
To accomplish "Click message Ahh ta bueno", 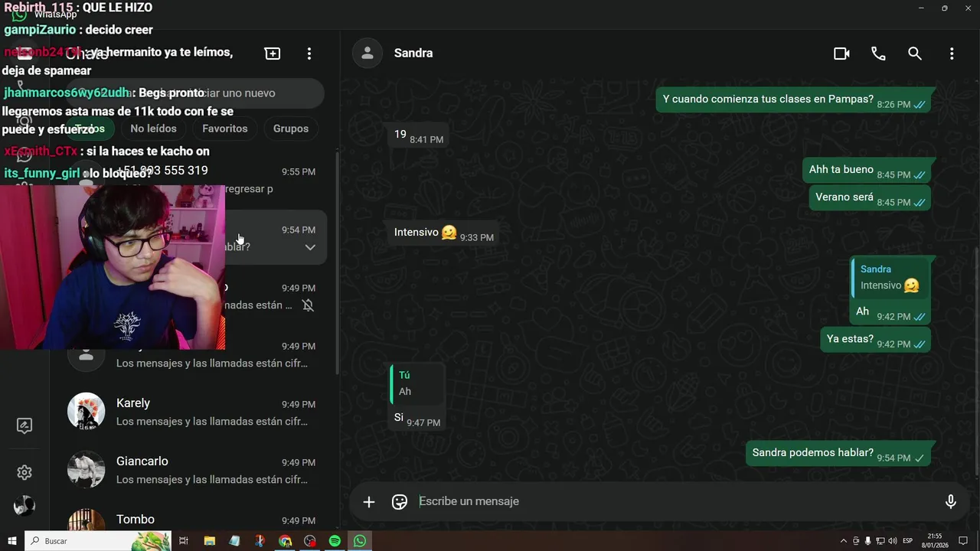I will 867,171.
